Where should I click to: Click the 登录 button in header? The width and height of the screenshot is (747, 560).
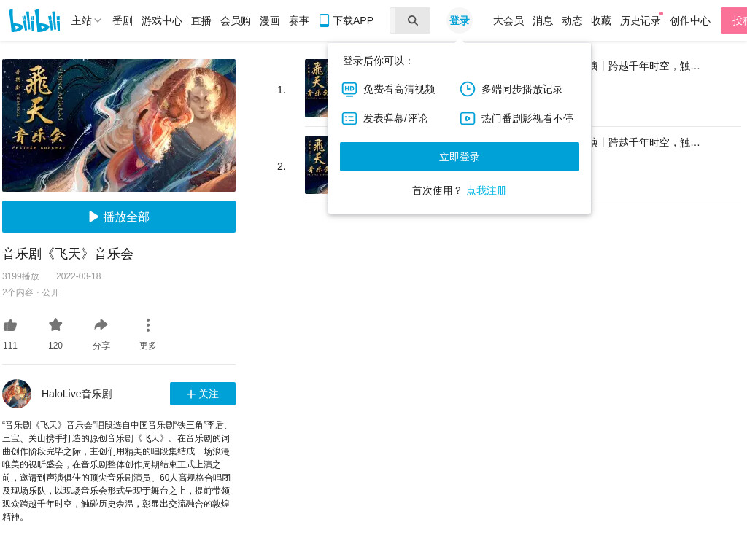coord(460,20)
